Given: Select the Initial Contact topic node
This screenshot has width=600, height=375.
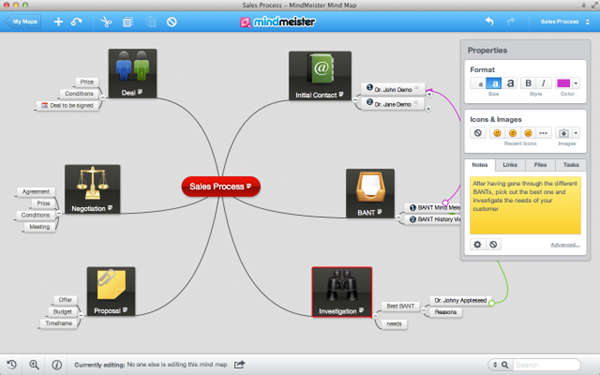Looking at the screenshot, I should [x=320, y=76].
